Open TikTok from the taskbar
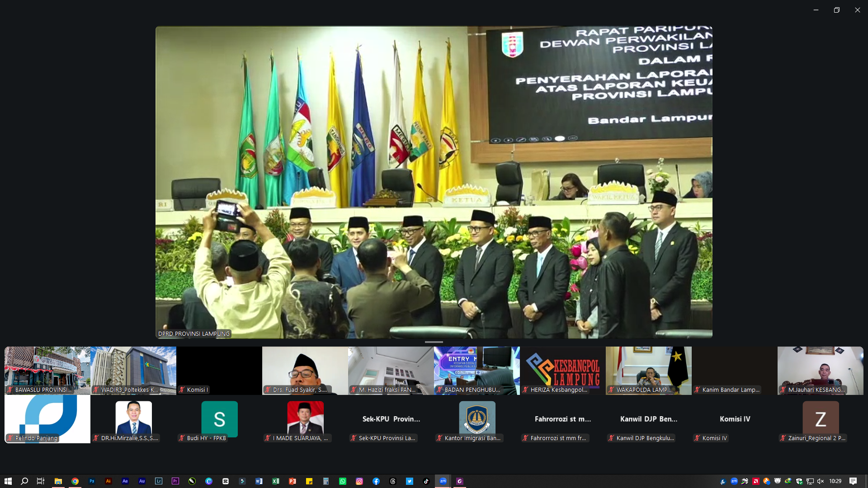Screen dimensions: 868x488 426,481
